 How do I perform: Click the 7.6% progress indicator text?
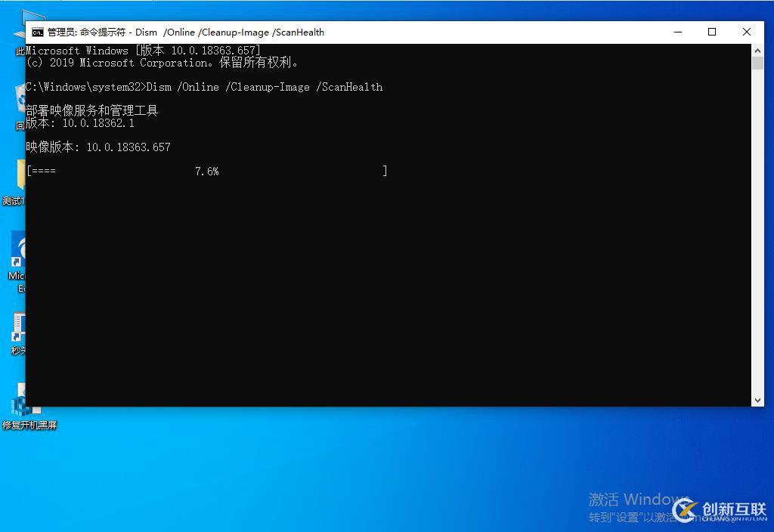pos(207,172)
